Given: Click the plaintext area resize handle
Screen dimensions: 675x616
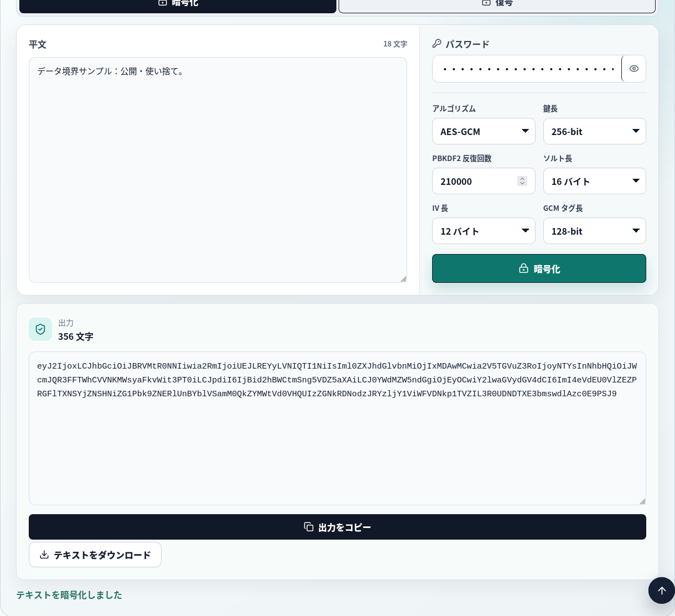Looking at the screenshot, I should [x=403, y=279].
